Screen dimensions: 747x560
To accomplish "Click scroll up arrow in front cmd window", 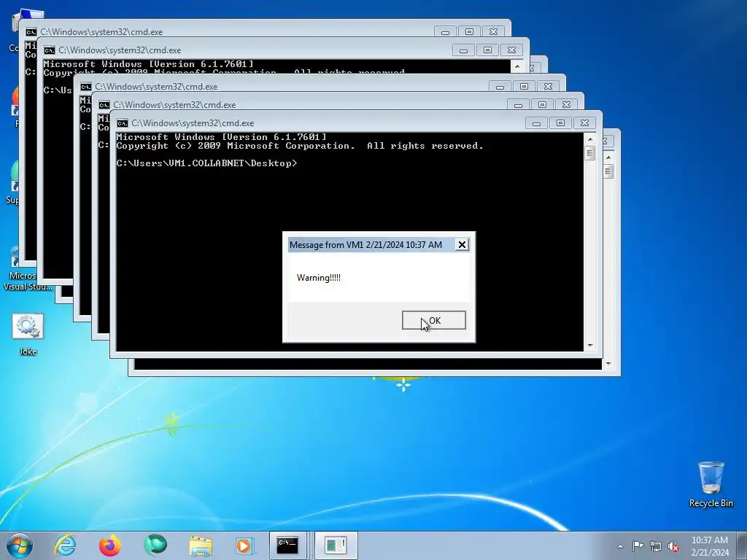I will point(590,139).
